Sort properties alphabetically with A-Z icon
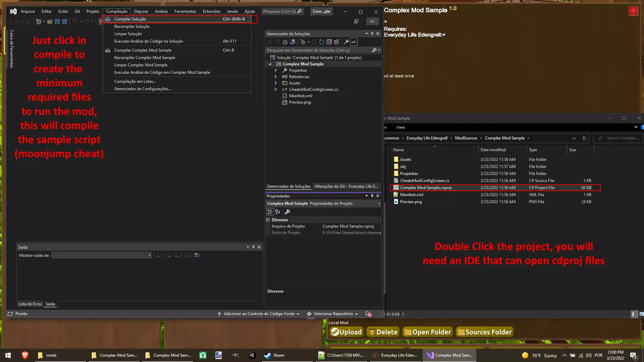Viewport: 644px width, 362px height. coord(278,212)
